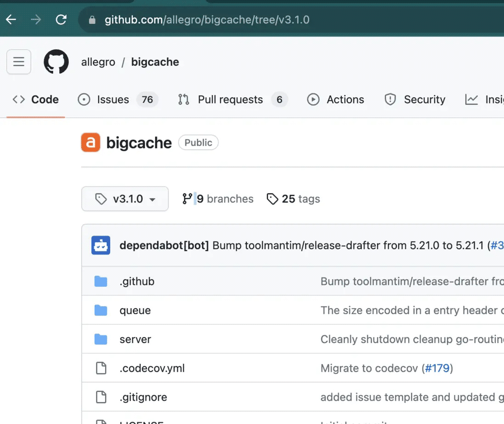Screen dimensions: 504x424
Task: Open the 'Migrate to codecov' commit
Action: 370,368
